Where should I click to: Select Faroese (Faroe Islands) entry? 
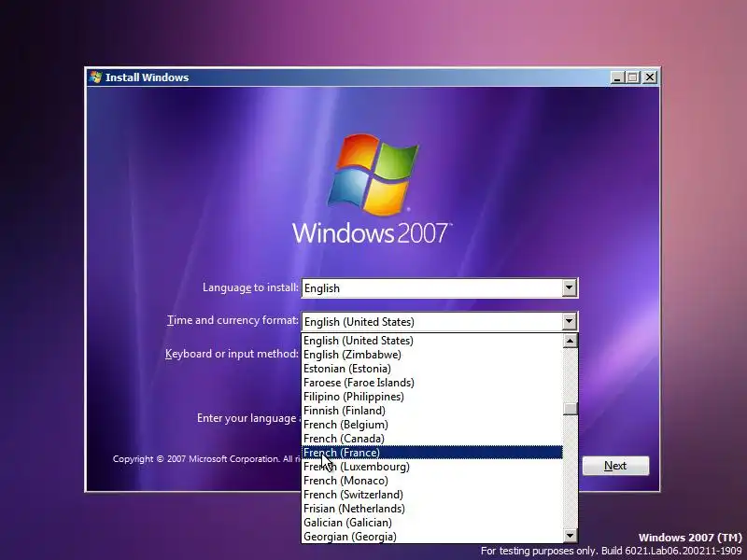(432, 383)
